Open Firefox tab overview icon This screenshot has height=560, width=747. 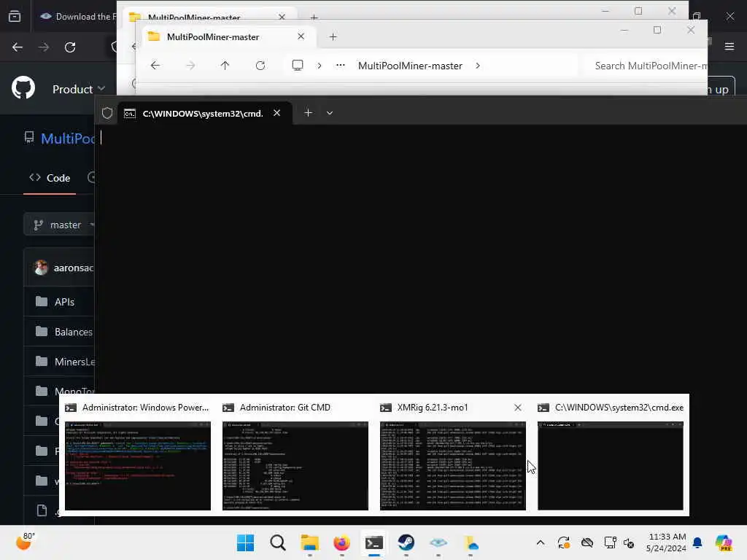15,16
